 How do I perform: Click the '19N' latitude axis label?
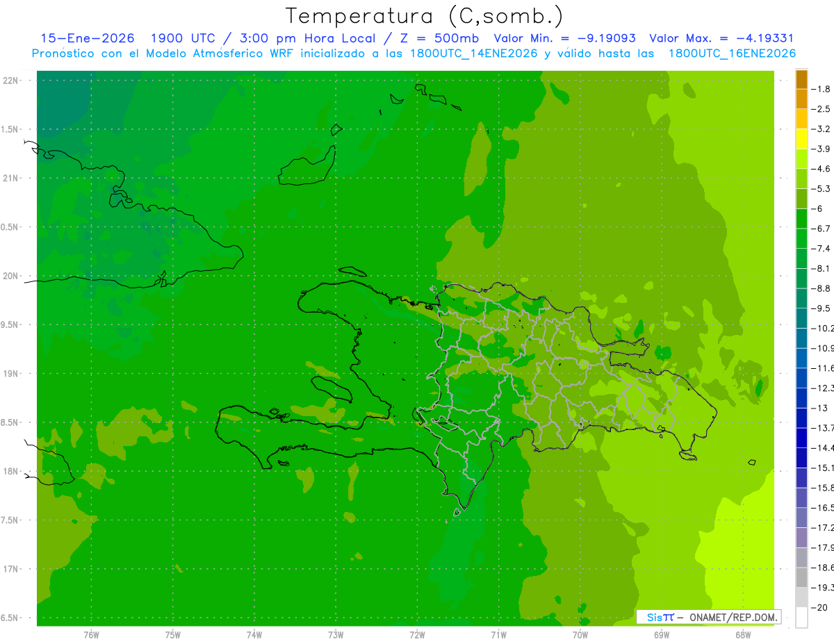coord(10,374)
